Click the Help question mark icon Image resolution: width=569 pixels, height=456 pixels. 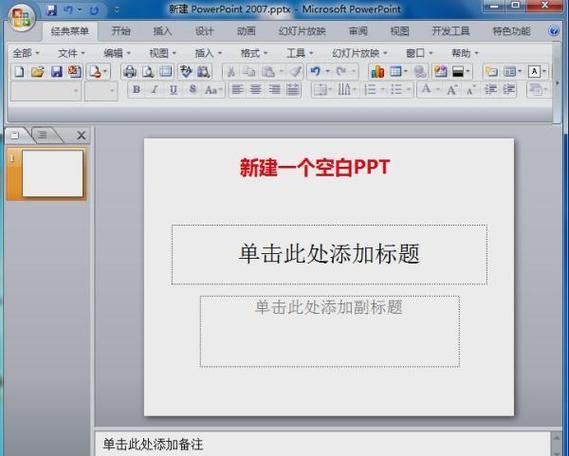click(553, 31)
